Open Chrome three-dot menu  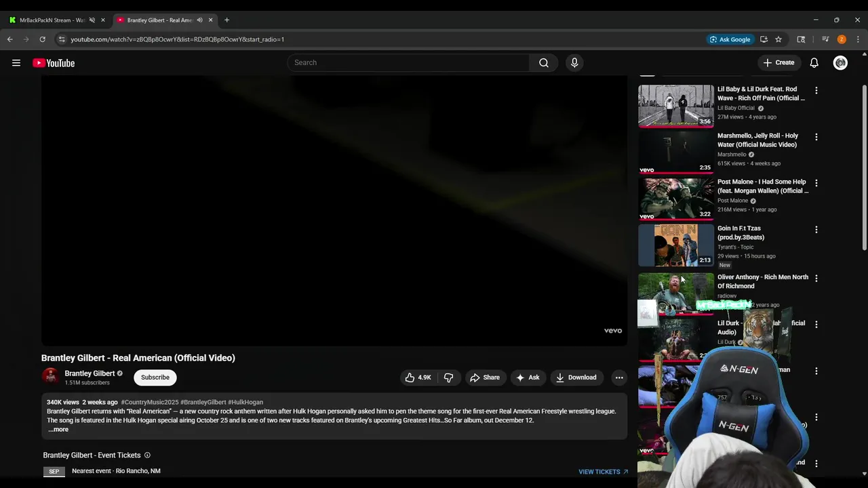point(858,39)
